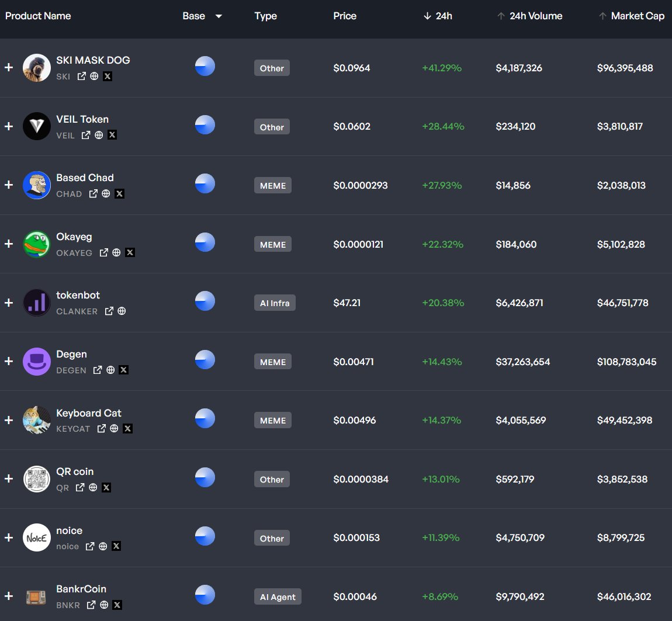Screen dimensions: 672x621
Task: Open DEGEN website globe icon
Action: pyautogui.click(x=110, y=370)
